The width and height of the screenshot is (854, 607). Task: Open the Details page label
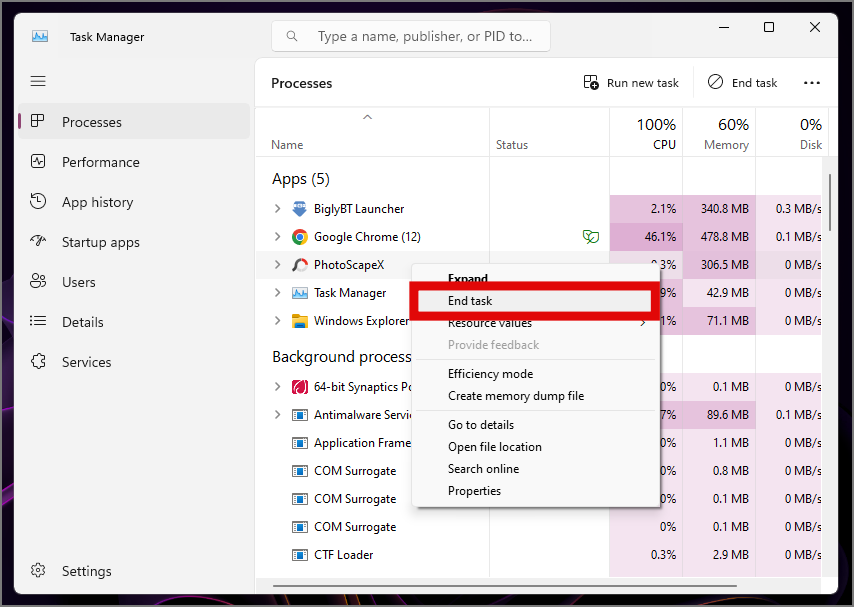tap(83, 322)
